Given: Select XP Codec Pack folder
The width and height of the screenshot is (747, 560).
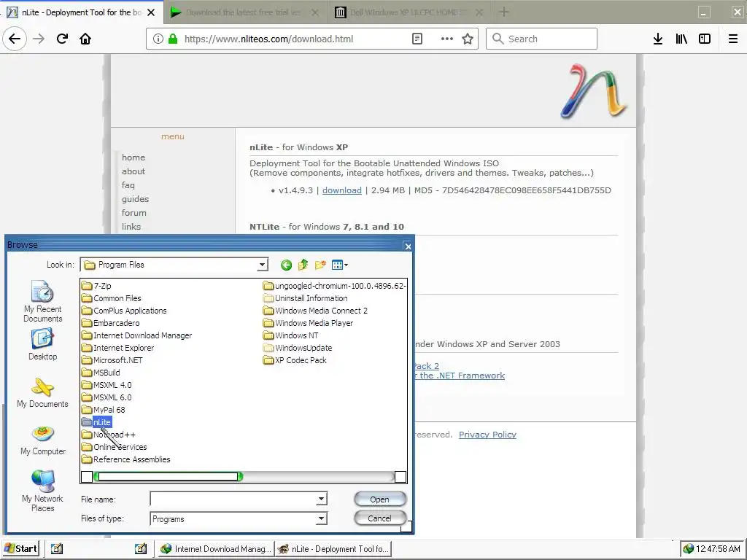Looking at the screenshot, I should [295, 360].
